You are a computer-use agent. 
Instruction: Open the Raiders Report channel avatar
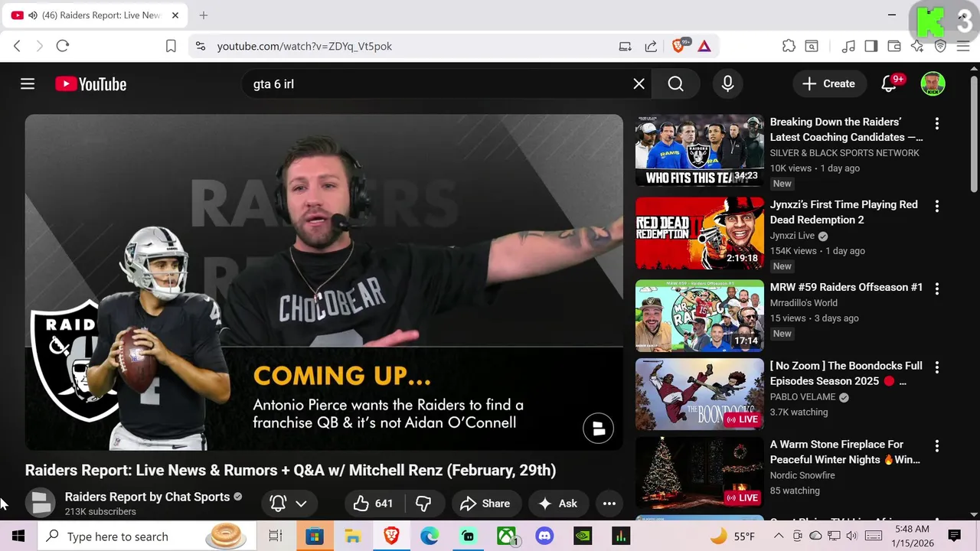click(41, 503)
